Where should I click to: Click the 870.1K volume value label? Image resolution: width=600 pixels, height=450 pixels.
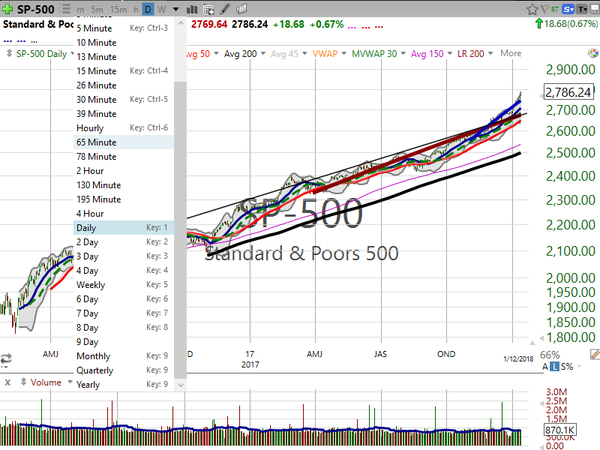559,430
